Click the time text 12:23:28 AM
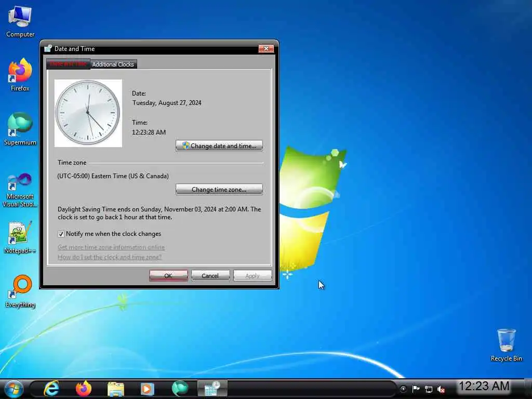Screen dimensions: 532x399 click(x=149, y=132)
